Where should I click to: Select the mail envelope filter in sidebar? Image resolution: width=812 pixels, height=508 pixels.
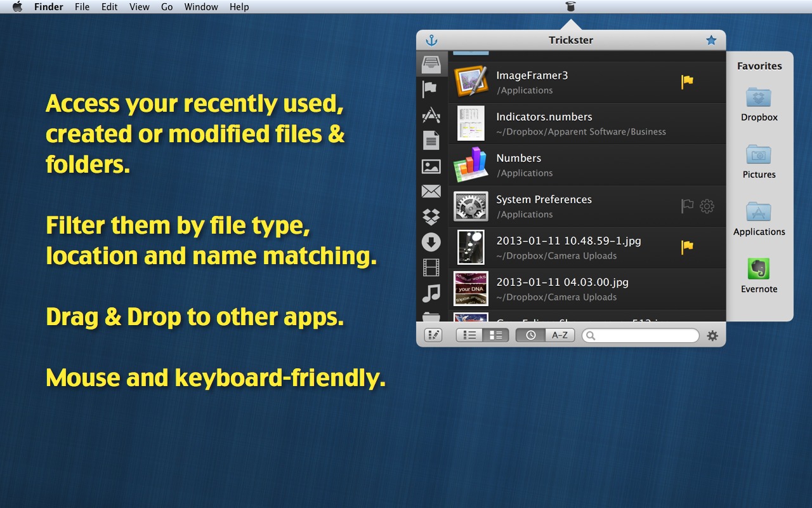tap(431, 191)
